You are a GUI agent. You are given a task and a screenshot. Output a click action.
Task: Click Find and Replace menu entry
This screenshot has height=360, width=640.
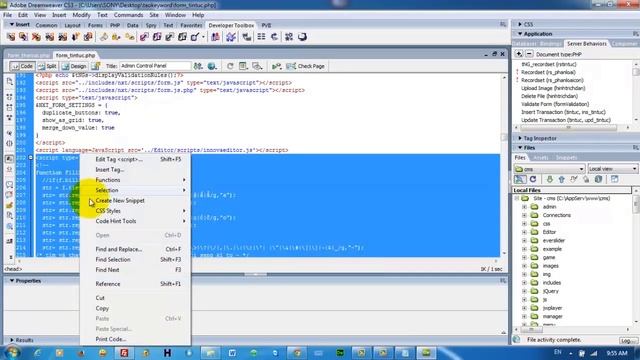click(x=118, y=249)
